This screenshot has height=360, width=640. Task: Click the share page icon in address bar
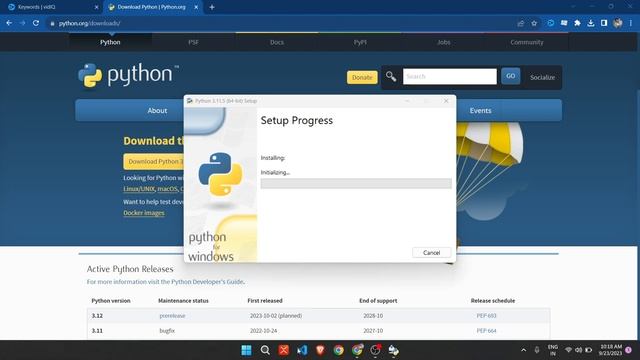click(x=521, y=23)
